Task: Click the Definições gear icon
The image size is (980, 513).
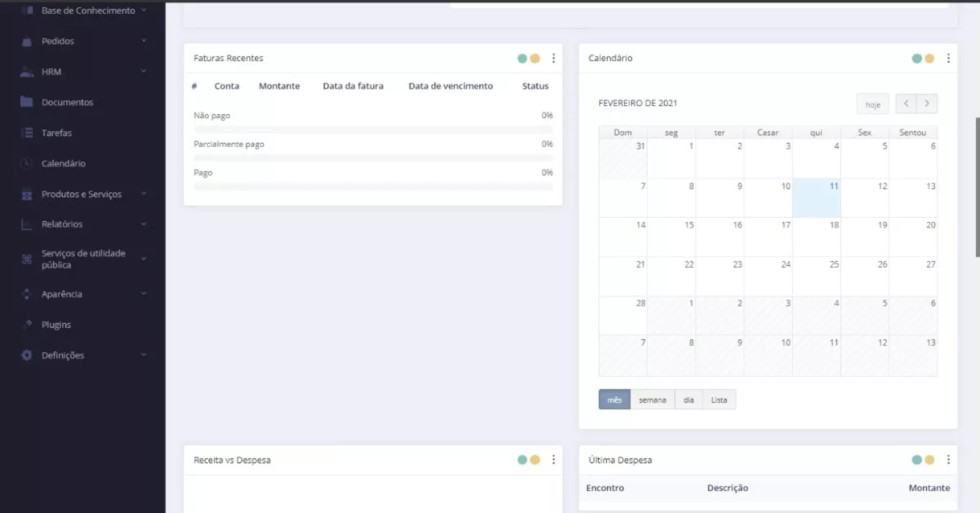Action: click(x=27, y=355)
